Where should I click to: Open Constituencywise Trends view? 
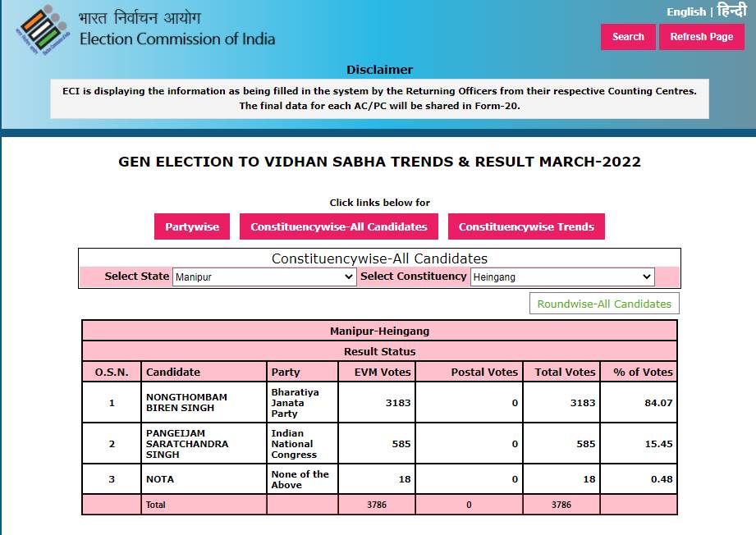526,226
